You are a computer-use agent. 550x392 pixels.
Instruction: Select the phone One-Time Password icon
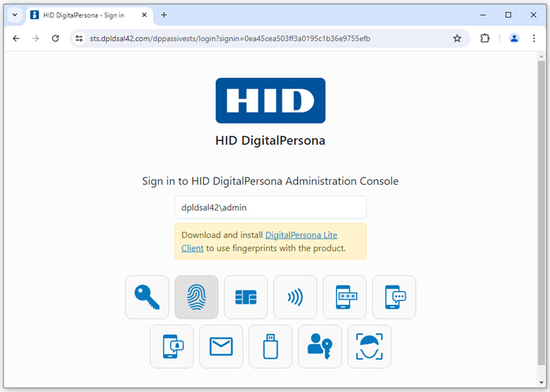345,297
